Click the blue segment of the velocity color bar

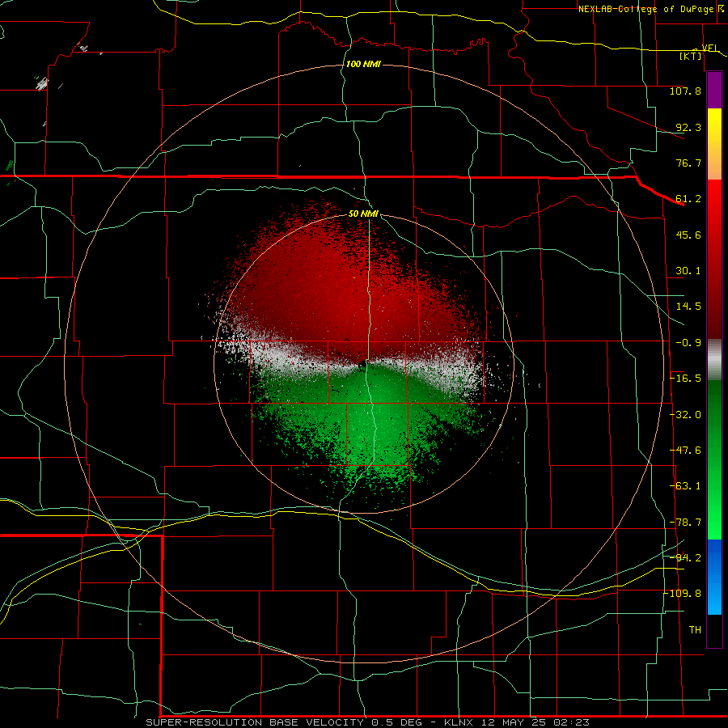click(714, 577)
